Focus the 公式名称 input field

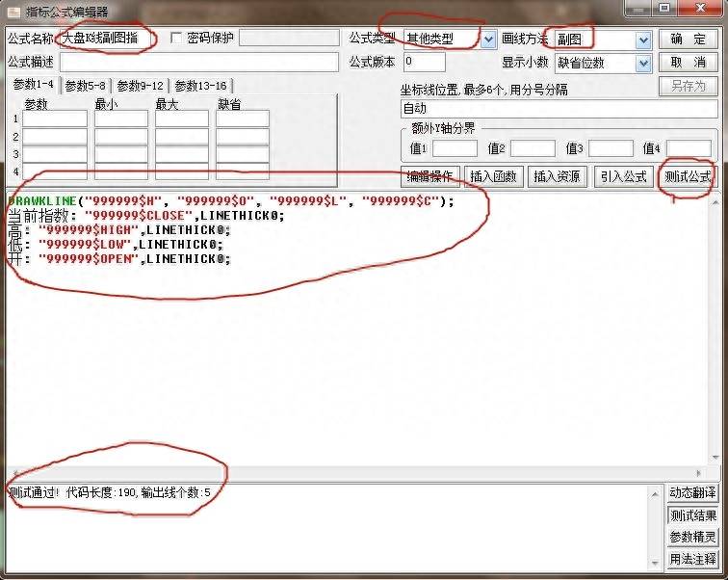106,39
